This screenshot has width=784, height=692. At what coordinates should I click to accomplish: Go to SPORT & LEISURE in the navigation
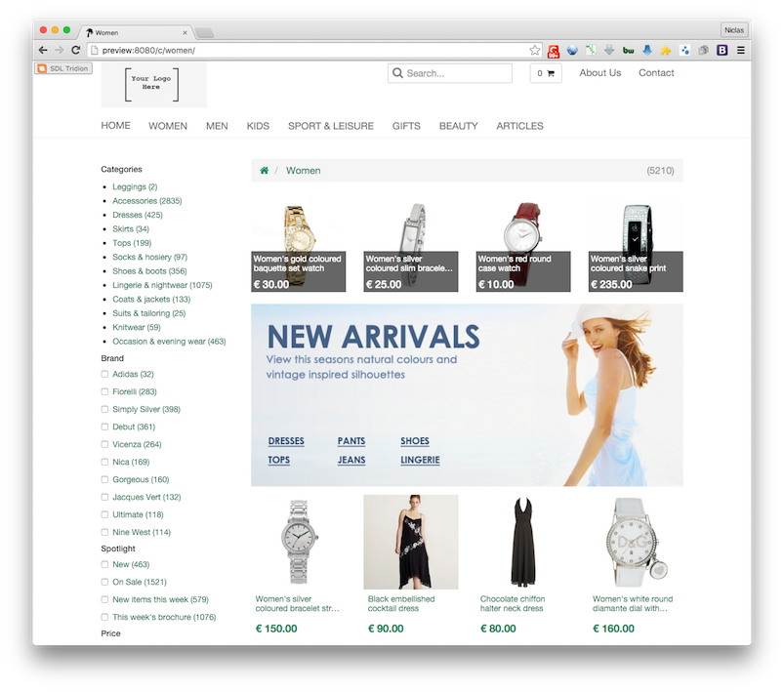coord(330,126)
